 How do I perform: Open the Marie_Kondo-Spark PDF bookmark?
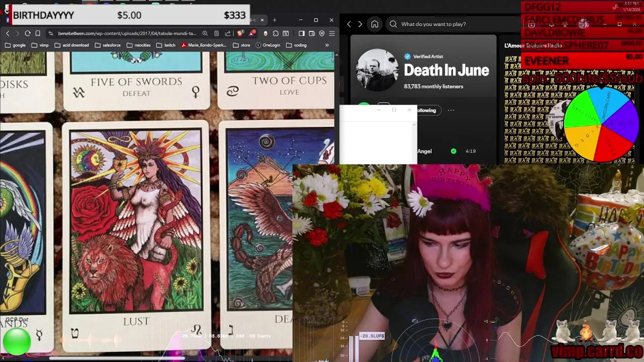(x=204, y=45)
